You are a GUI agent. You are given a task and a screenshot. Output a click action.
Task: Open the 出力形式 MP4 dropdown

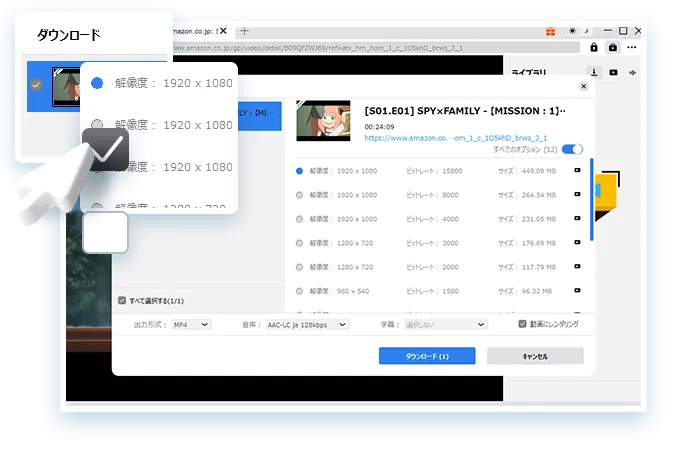(191, 325)
